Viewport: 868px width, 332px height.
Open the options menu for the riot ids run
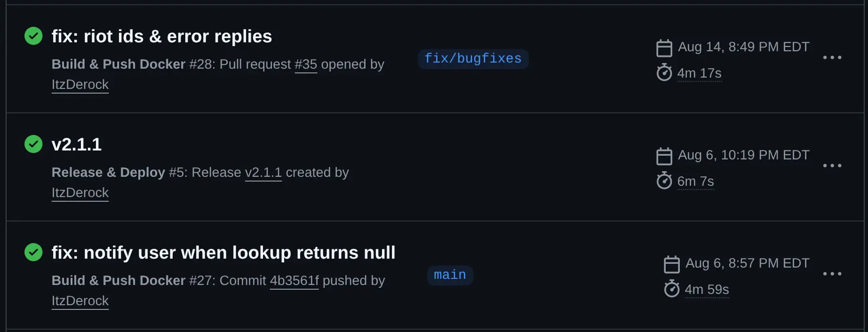point(833,57)
